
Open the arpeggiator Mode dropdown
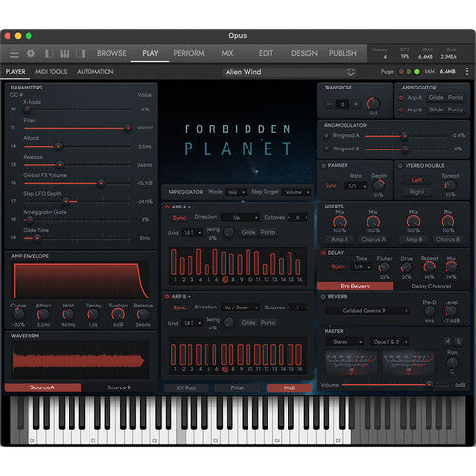235,192
